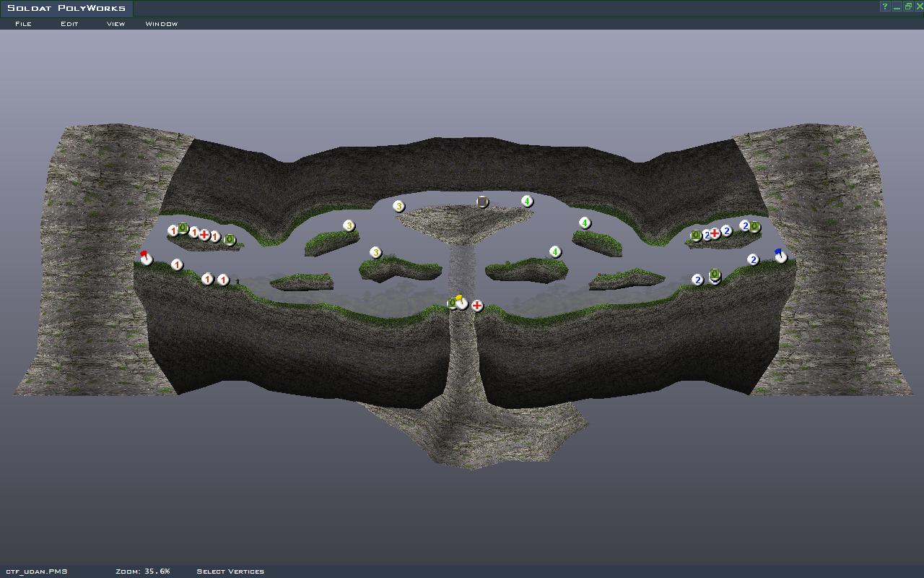
Task: Click the Zoom 35.6% status indicator
Action: click(x=143, y=571)
